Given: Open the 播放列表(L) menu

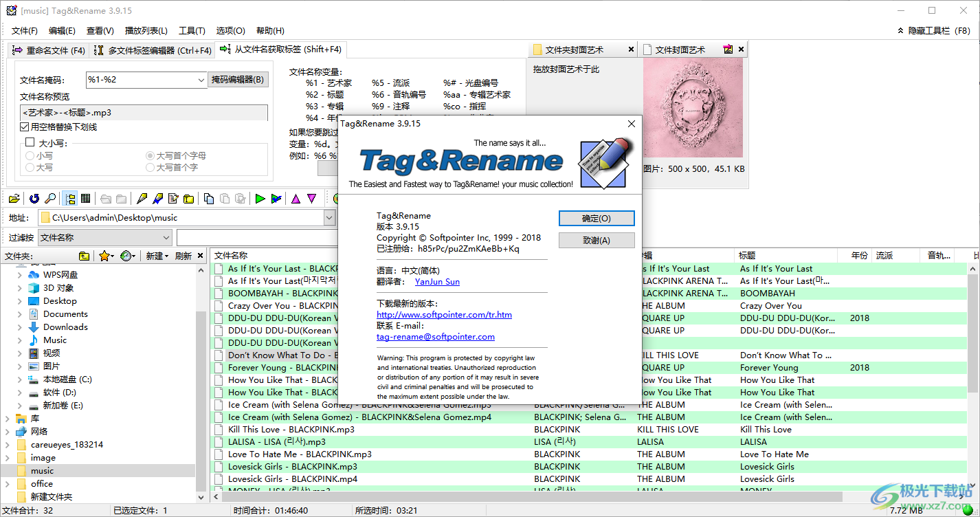Looking at the screenshot, I should (146, 30).
